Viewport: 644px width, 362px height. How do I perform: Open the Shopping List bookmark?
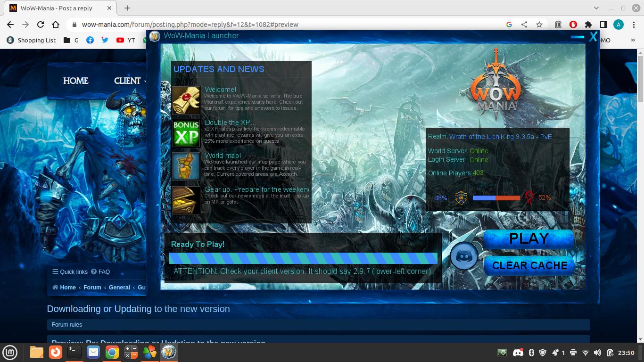(31, 40)
